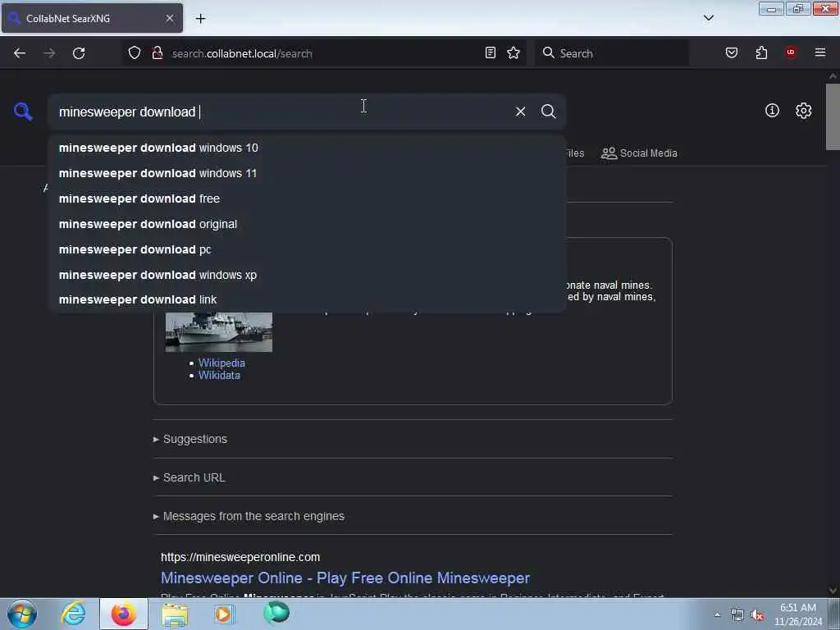The image size is (840, 630).
Task: Select suggestion 'minesweeper download windows 11'
Action: point(307,173)
